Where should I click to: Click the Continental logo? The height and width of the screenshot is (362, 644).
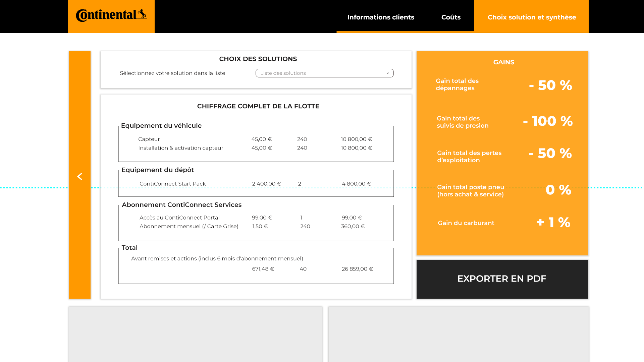(111, 15)
